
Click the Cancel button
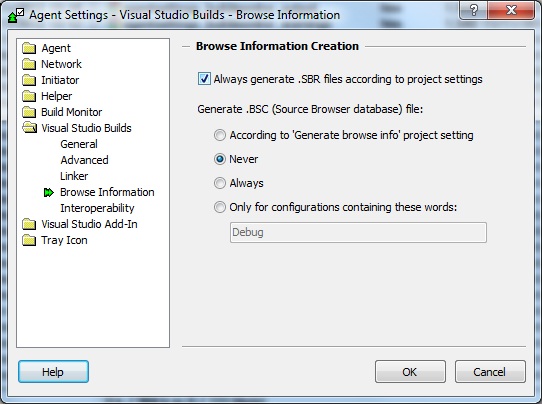[490, 372]
